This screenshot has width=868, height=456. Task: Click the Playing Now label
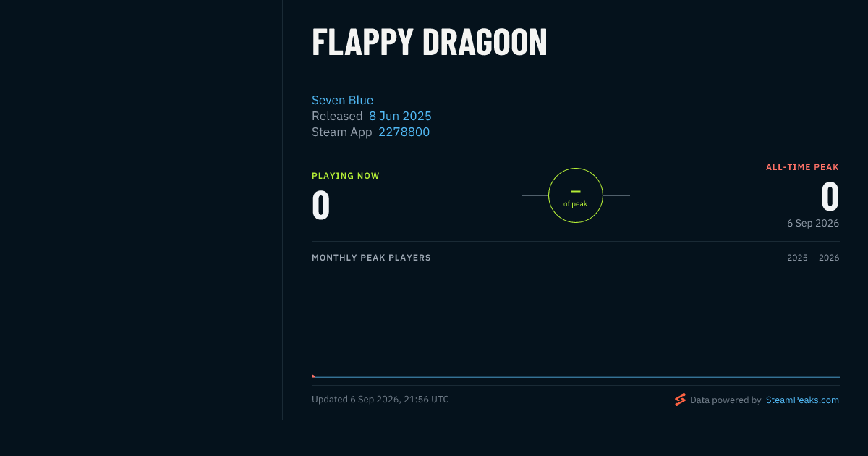click(346, 176)
